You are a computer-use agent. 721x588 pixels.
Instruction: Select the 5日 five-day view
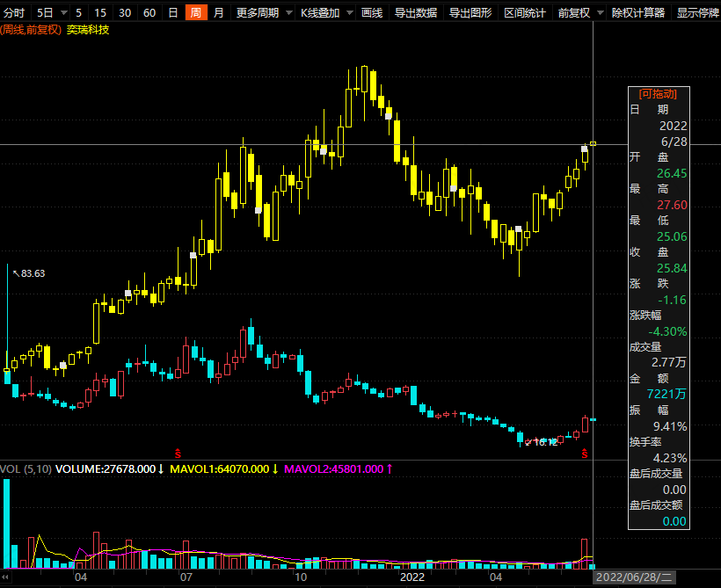45,12
